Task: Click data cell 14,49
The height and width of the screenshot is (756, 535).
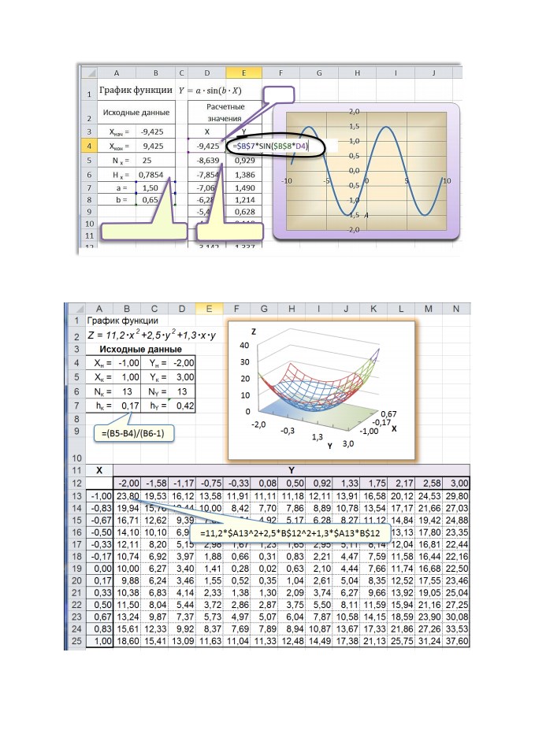Action: tap(320, 641)
